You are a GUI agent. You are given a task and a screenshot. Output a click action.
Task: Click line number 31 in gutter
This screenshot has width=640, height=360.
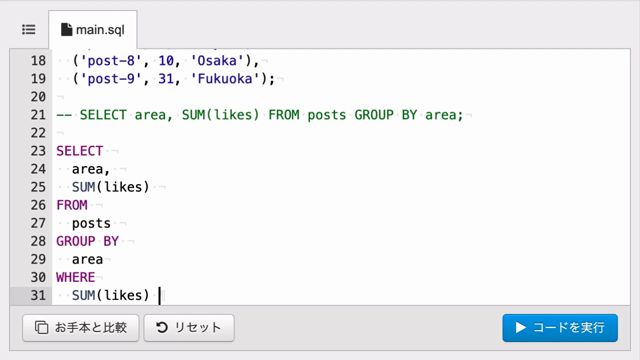coord(38,295)
